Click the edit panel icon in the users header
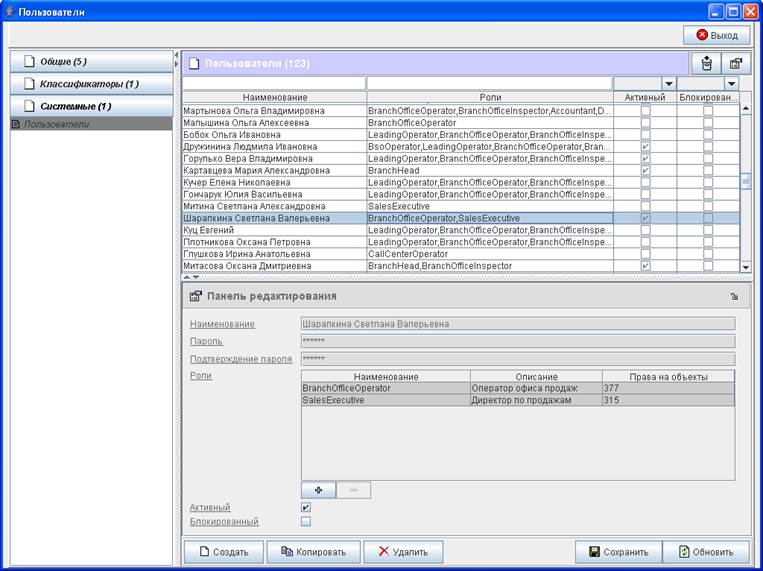 tap(735, 63)
